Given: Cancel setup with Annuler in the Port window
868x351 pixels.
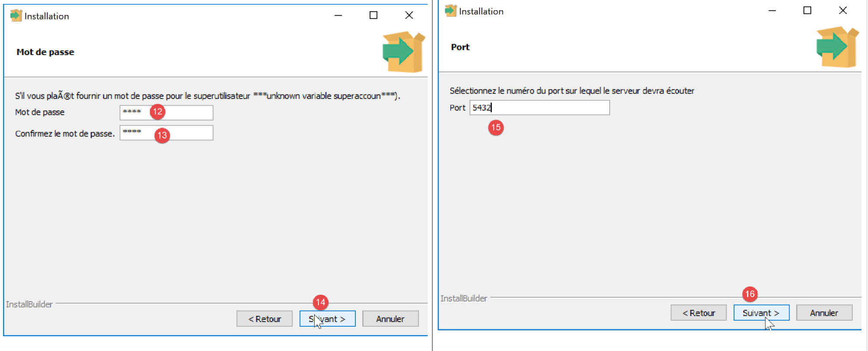Looking at the screenshot, I should pyautogui.click(x=824, y=313).
